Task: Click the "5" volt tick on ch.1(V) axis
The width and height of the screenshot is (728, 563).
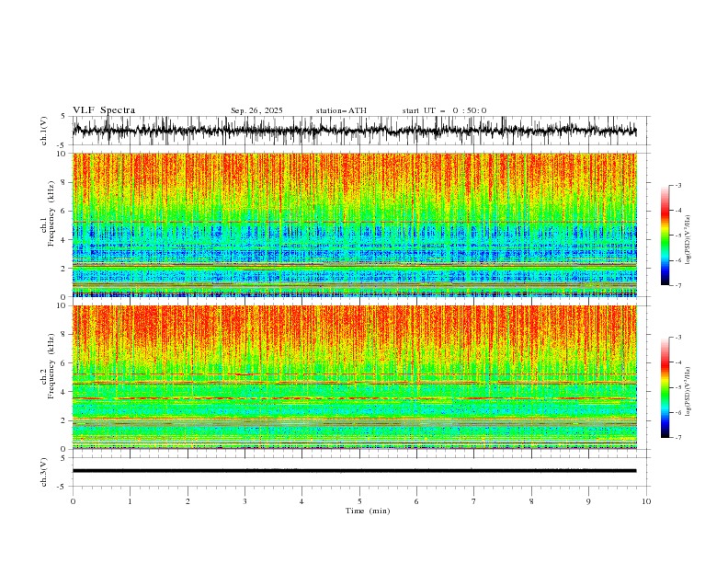Action: [64, 117]
